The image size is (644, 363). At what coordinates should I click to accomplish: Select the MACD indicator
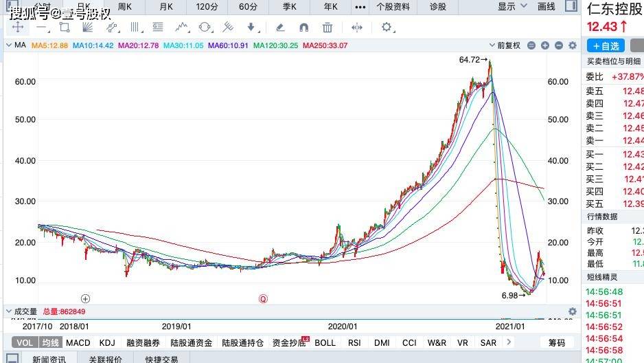tap(78, 342)
